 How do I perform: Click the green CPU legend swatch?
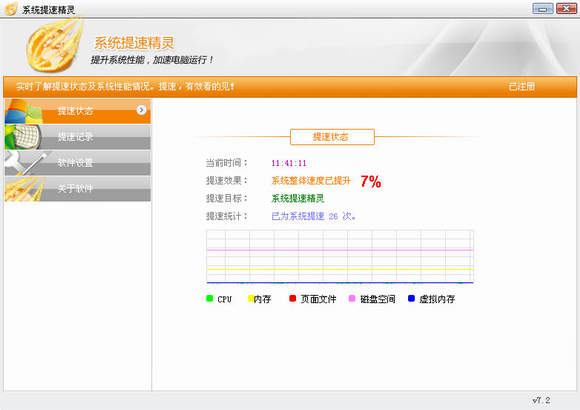coord(209,298)
